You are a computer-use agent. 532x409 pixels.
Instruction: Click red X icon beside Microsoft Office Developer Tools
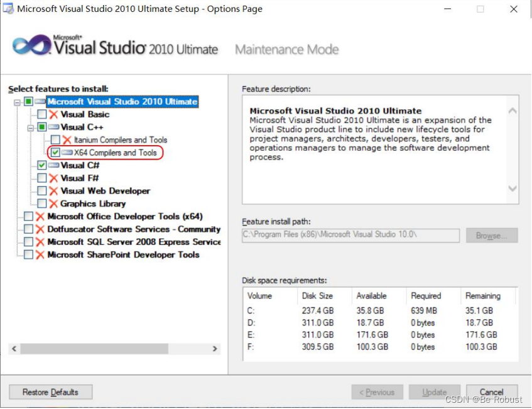(x=40, y=216)
